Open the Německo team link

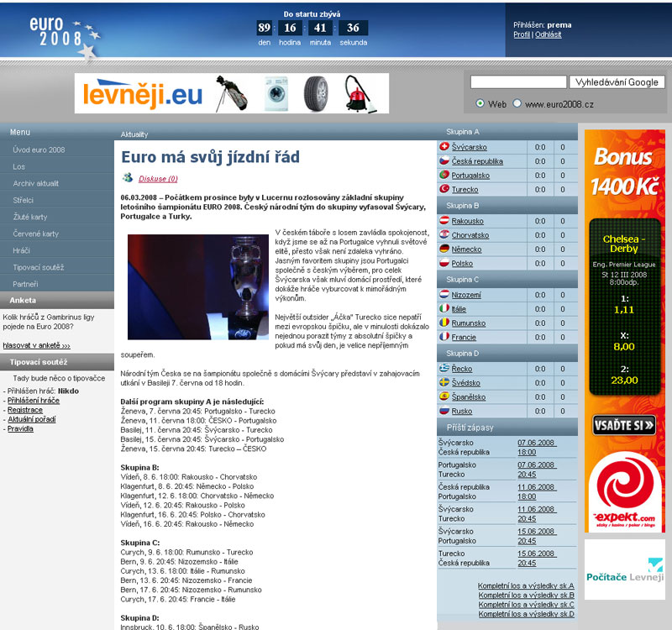(x=467, y=249)
